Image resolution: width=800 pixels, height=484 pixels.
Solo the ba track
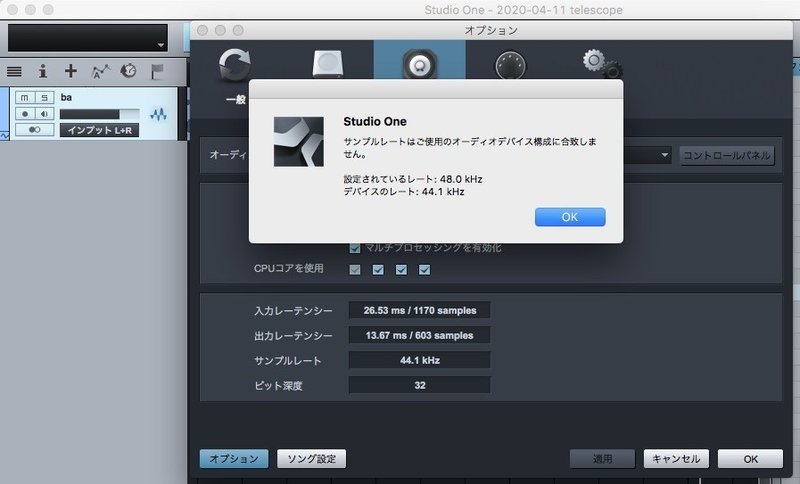pyautogui.click(x=44, y=97)
